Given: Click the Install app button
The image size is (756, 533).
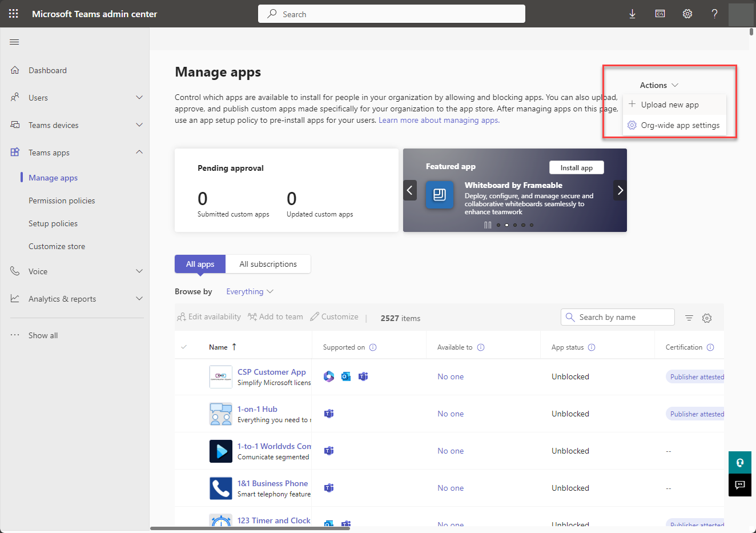Looking at the screenshot, I should [577, 167].
